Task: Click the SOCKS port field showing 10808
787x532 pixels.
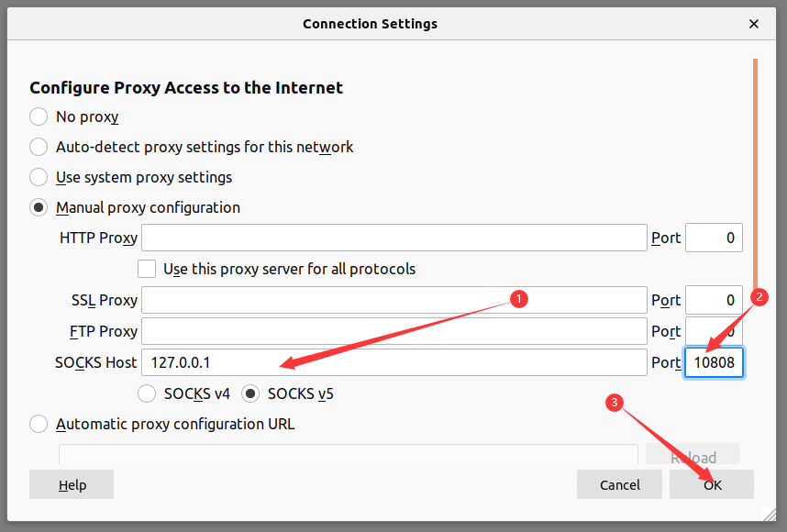Action: pyautogui.click(x=714, y=362)
